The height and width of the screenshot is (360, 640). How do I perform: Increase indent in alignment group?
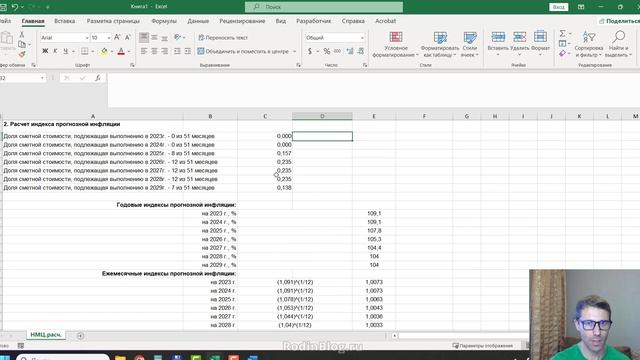pos(188,51)
